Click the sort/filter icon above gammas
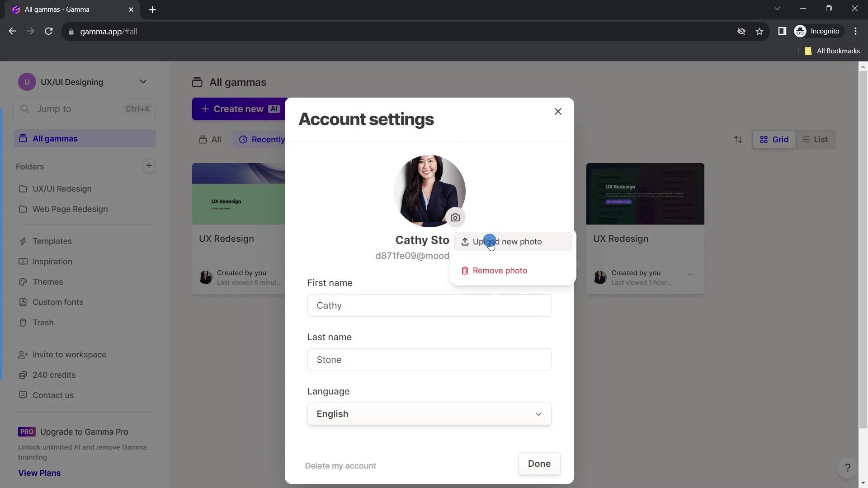 tap(739, 140)
